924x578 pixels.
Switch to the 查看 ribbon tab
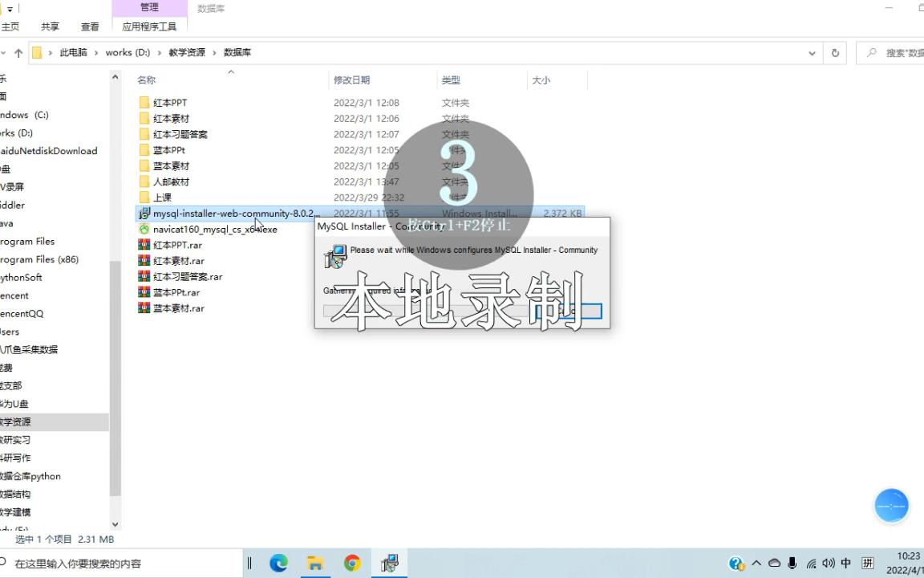point(90,26)
